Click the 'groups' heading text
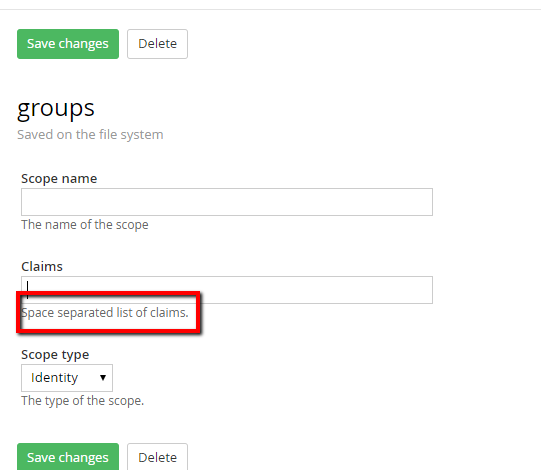Screen dimensions: 541x470 coord(56,110)
